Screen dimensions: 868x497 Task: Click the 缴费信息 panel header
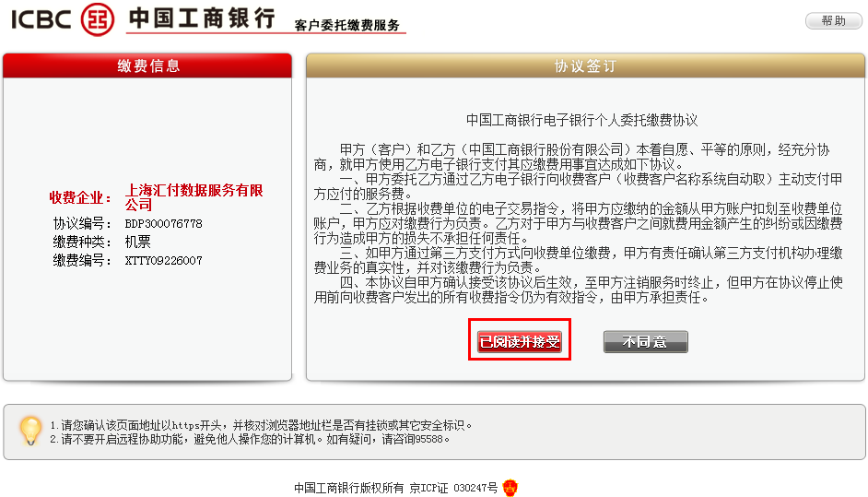tap(147, 66)
